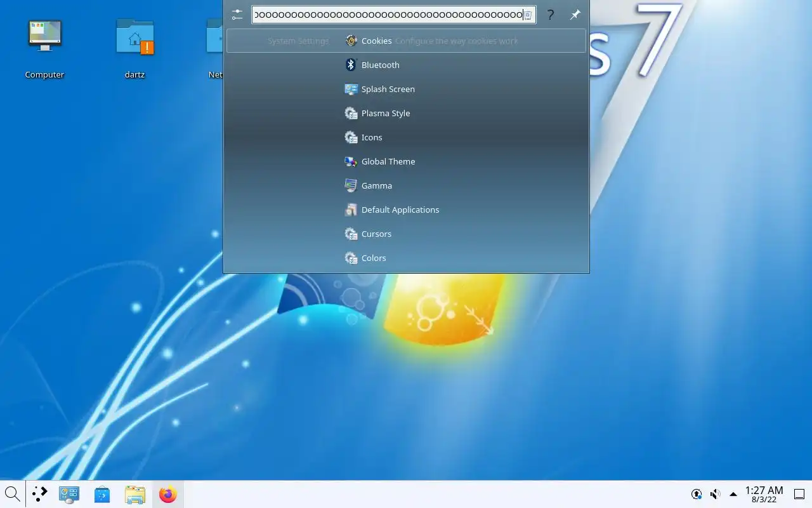Open the clock showing 1:27 AM
The image size is (812, 508).
pyautogui.click(x=764, y=494)
